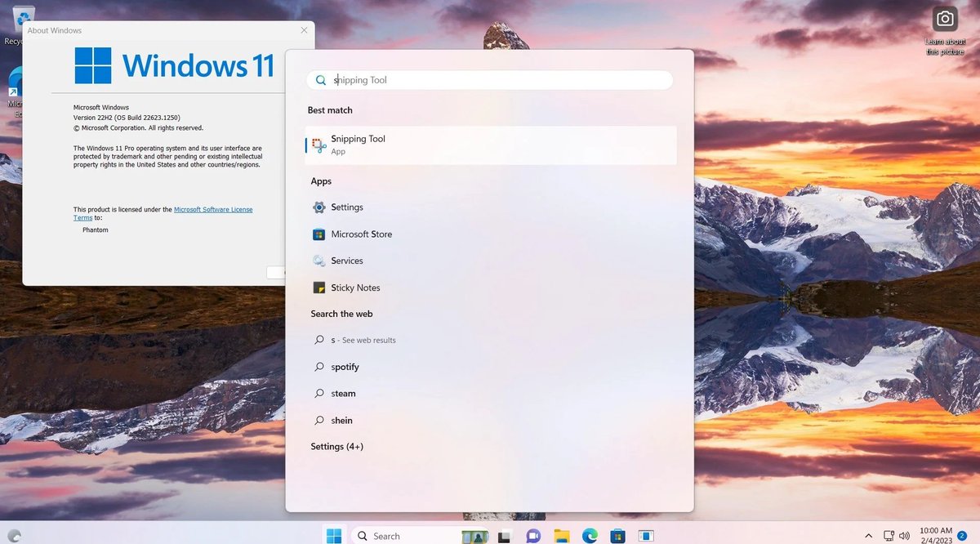Close the About Windows dialog
This screenshot has width=980, height=544.
[x=304, y=30]
